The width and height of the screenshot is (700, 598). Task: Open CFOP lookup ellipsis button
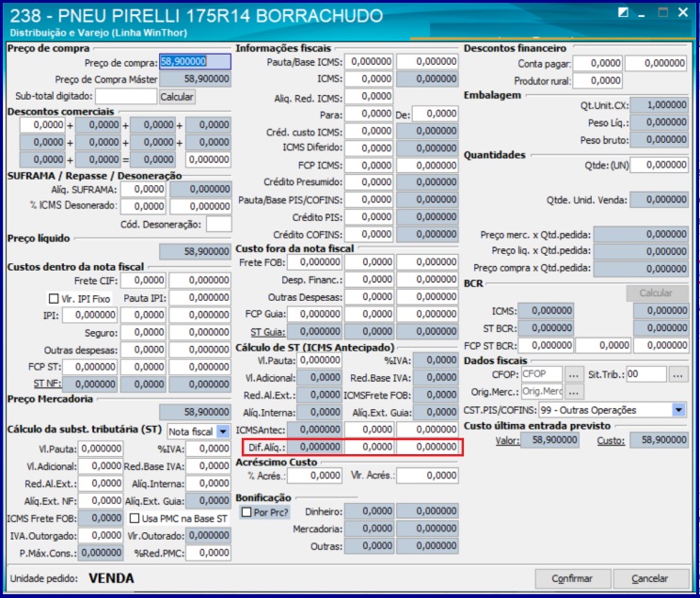coord(574,375)
